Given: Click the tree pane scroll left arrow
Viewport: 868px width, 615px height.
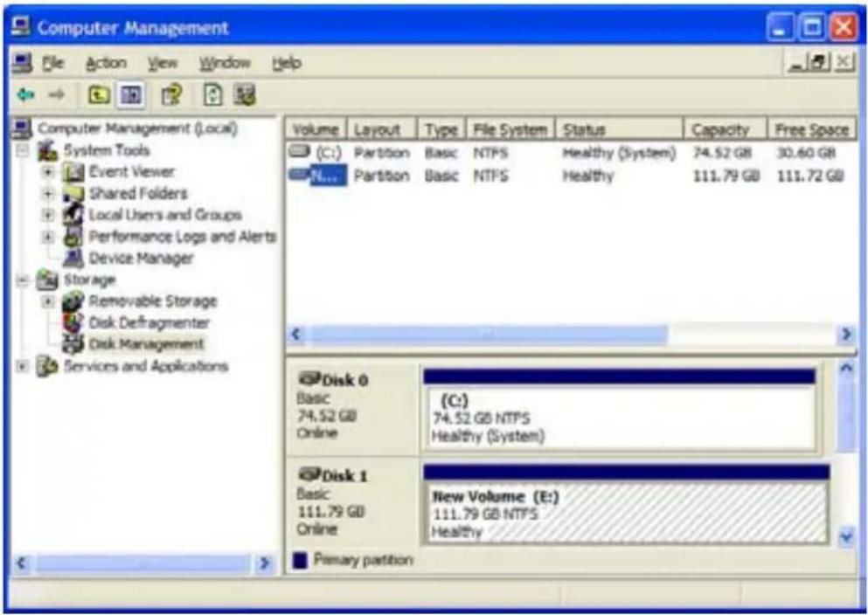Looking at the screenshot, I should click(22, 563).
